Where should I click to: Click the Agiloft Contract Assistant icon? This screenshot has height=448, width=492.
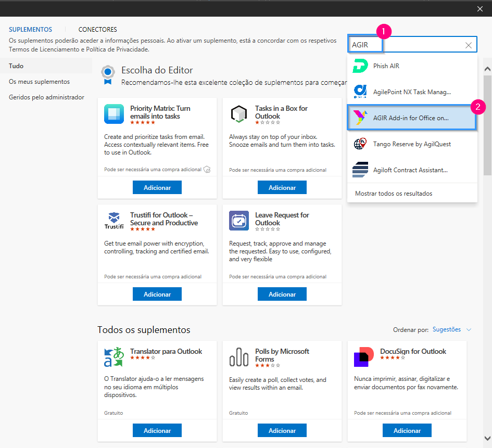(360, 170)
